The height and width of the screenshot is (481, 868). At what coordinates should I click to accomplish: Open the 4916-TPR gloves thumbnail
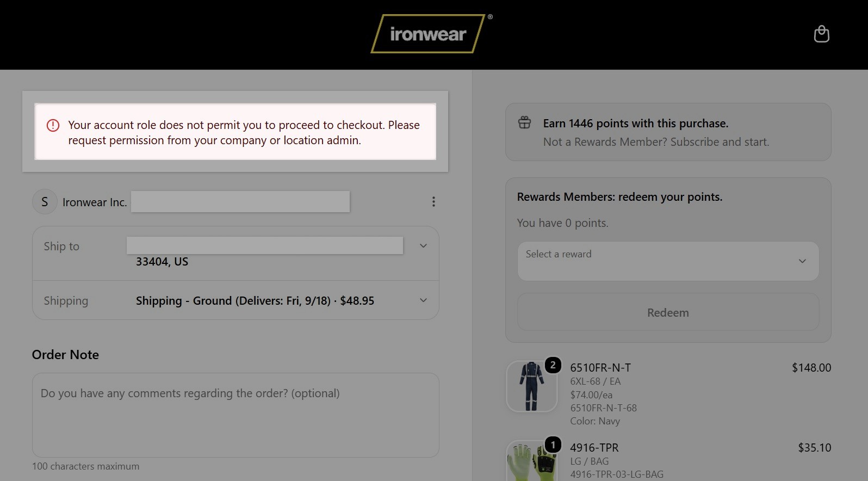click(x=531, y=461)
